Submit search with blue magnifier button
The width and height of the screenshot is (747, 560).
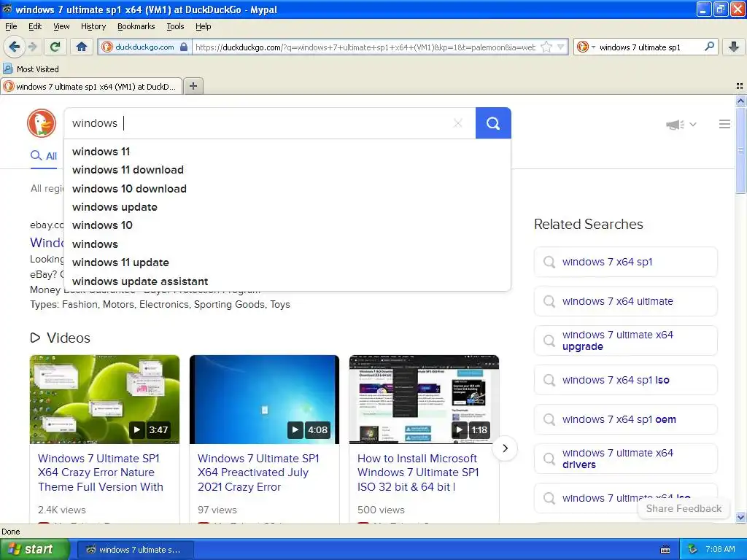click(x=493, y=123)
